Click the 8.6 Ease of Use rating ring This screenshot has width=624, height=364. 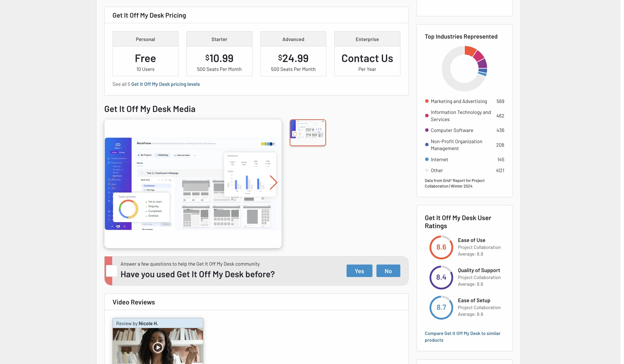tap(441, 247)
